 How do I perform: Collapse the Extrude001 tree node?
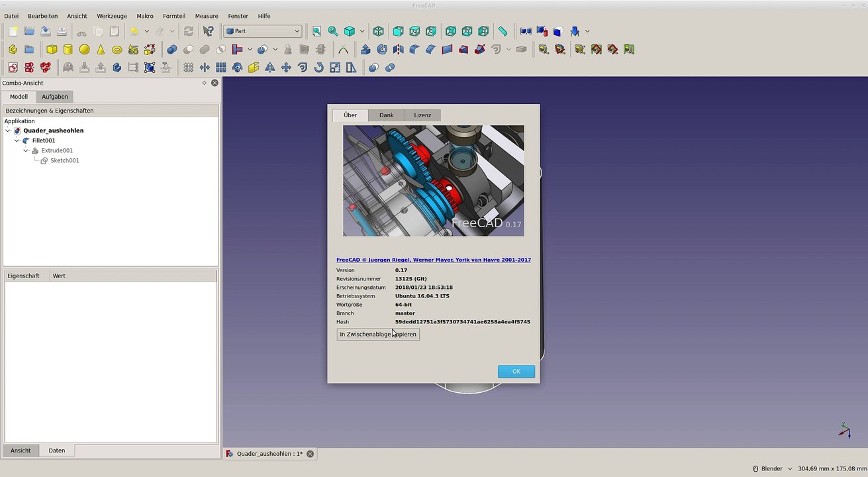tap(26, 150)
